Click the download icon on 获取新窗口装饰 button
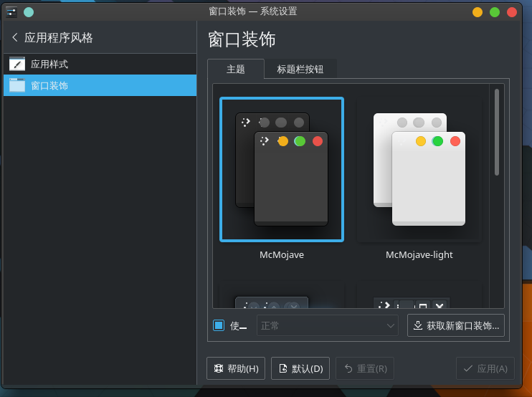 (x=418, y=325)
